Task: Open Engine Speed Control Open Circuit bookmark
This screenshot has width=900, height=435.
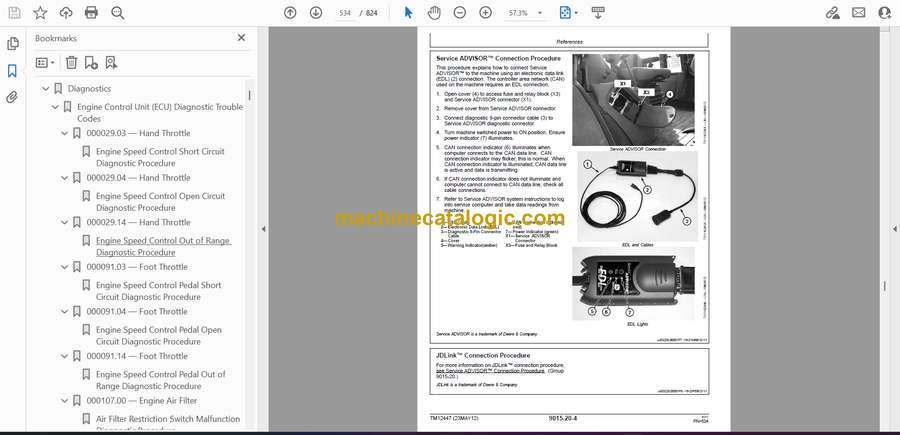Action: click(160, 202)
